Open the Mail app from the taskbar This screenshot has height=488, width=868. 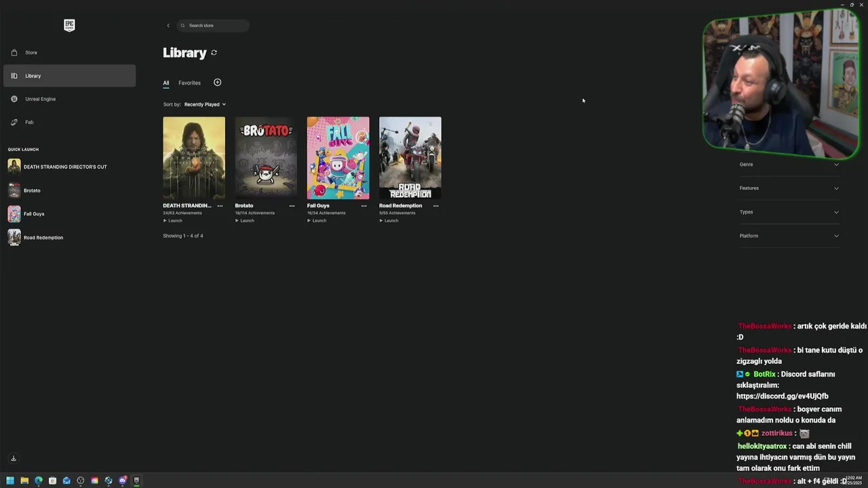pos(66,481)
